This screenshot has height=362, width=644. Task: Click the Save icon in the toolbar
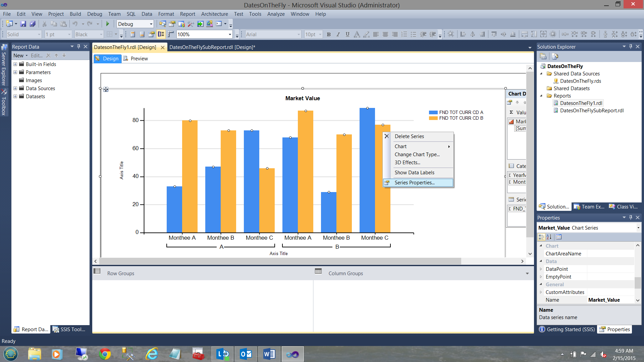(x=23, y=24)
